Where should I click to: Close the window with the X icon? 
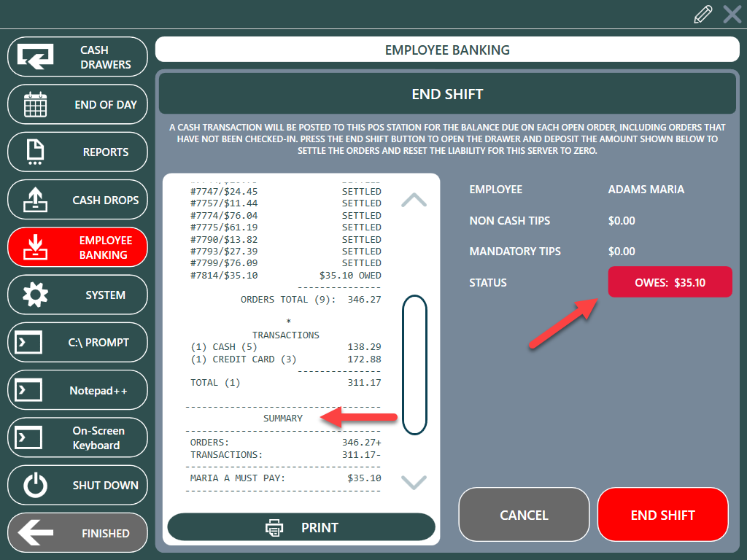click(x=732, y=15)
